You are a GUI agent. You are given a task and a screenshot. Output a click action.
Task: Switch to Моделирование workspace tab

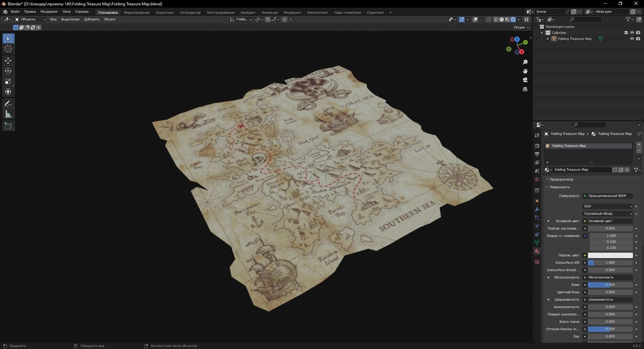[137, 12]
